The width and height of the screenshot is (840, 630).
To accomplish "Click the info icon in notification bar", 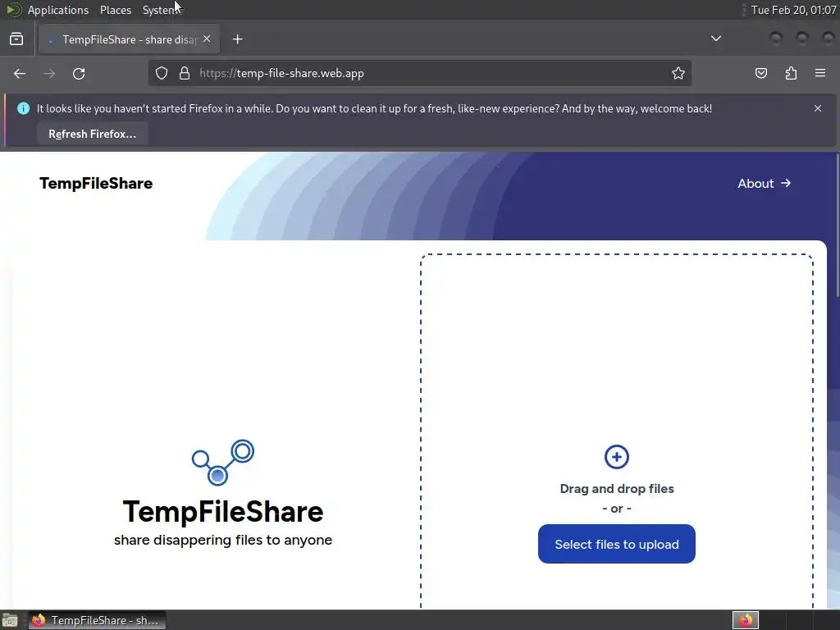I will tap(24, 108).
